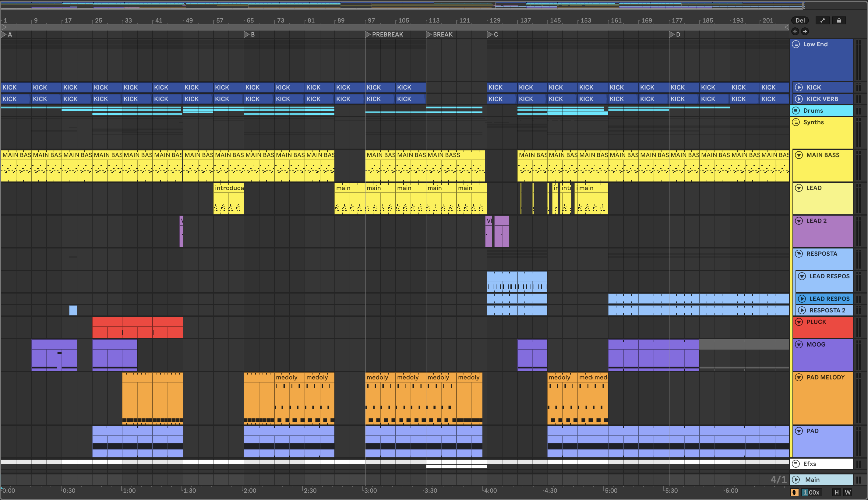The height and width of the screenshot is (500, 868).
Task: Fold the MAIN BASS track arrow
Action: pos(799,155)
